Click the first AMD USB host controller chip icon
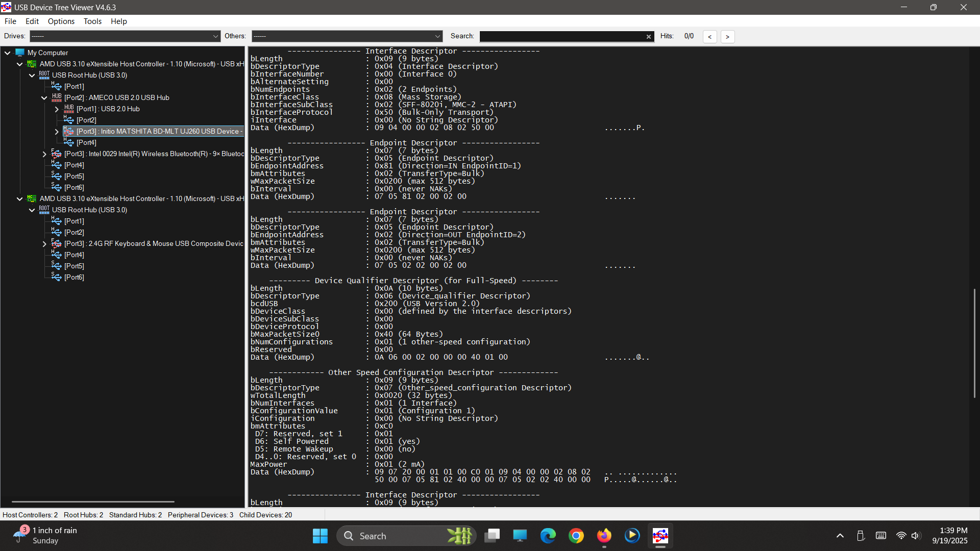Screen dimensions: 980x551 tap(32, 64)
